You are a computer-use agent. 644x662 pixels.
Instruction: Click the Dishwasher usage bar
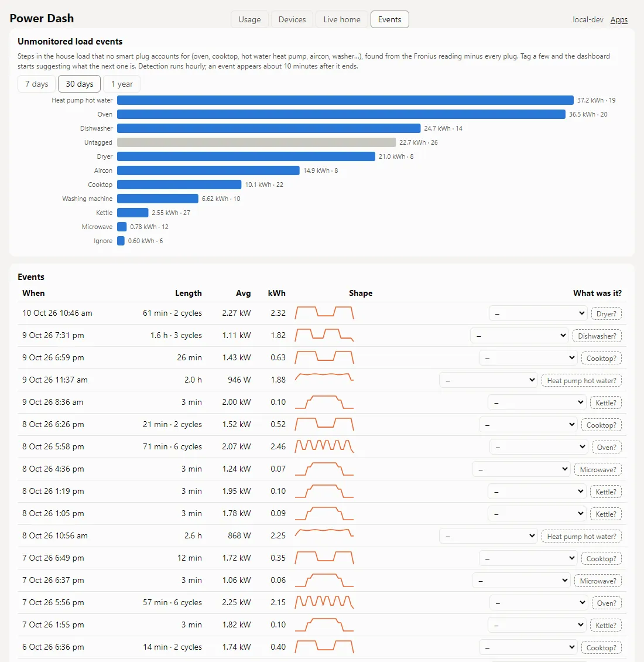tap(269, 128)
